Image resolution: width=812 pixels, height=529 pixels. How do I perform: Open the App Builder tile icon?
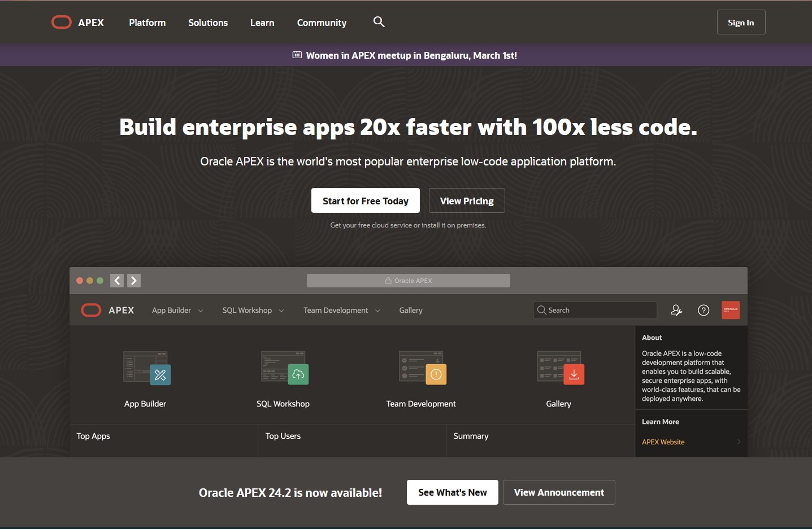(x=147, y=368)
